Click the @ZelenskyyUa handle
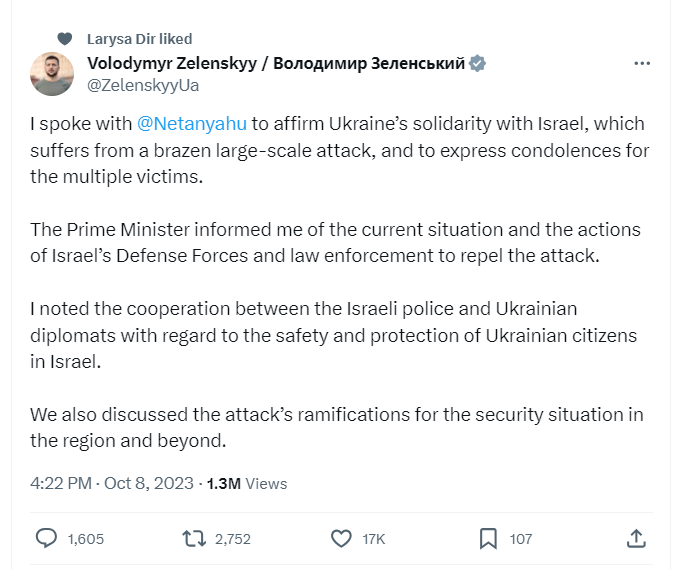694x570 pixels. pos(143,85)
